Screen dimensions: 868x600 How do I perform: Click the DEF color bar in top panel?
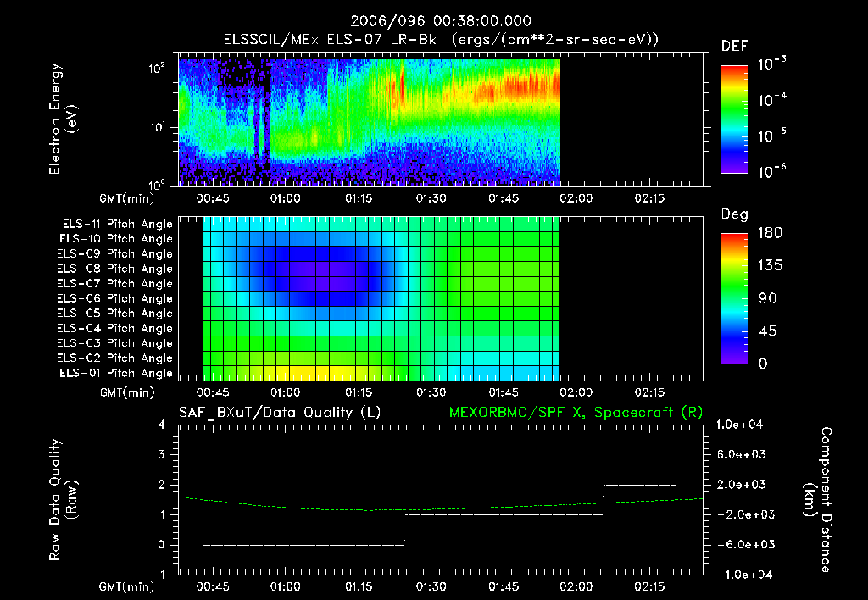(x=734, y=119)
